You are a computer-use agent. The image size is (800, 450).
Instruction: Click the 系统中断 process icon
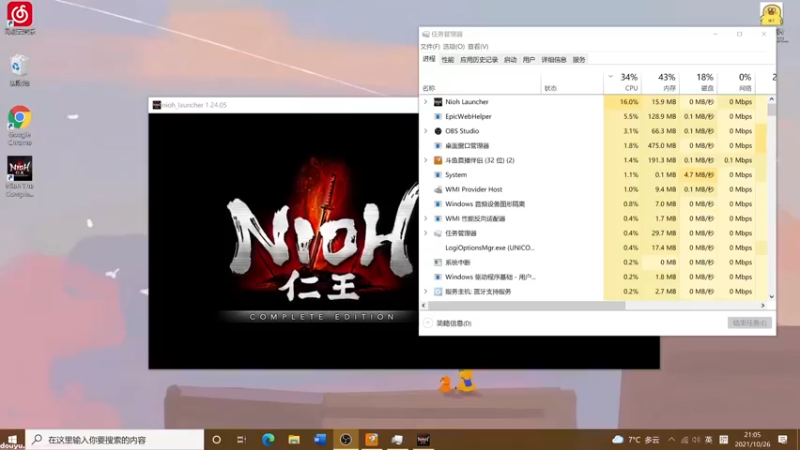click(438, 262)
